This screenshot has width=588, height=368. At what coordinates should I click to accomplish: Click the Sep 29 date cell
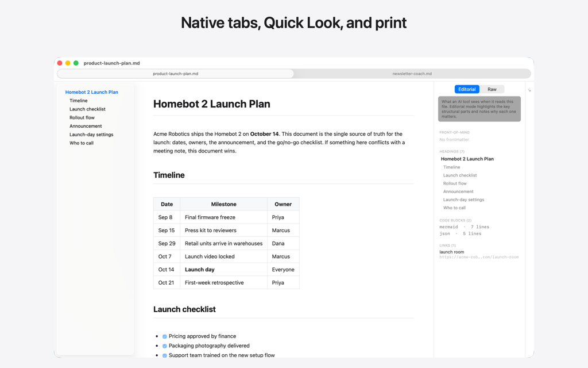coord(167,244)
